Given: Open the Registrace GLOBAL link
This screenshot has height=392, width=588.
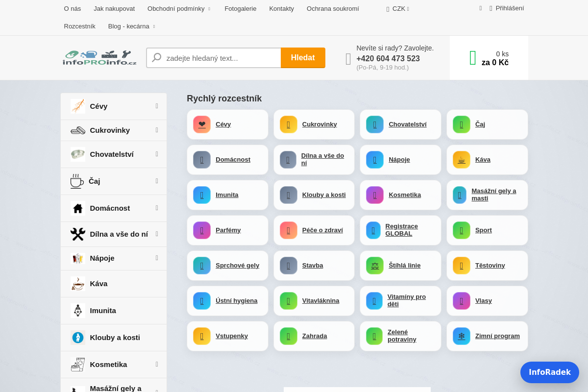Looking at the screenshot, I should [x=402, y=230].
